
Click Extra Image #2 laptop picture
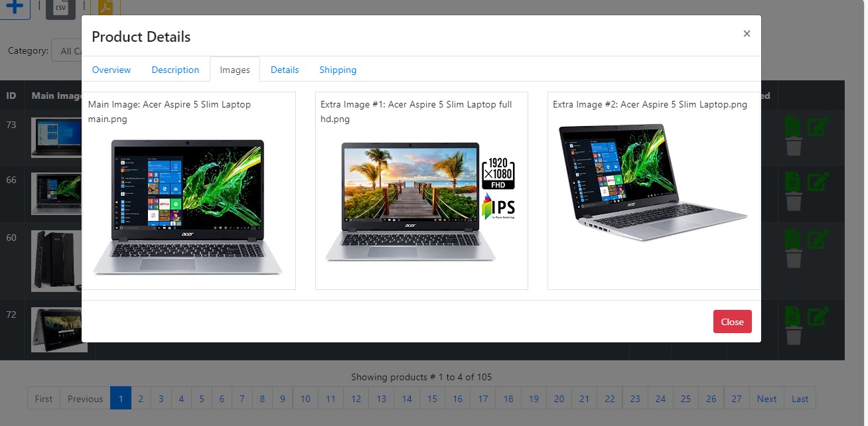[653, 182]
